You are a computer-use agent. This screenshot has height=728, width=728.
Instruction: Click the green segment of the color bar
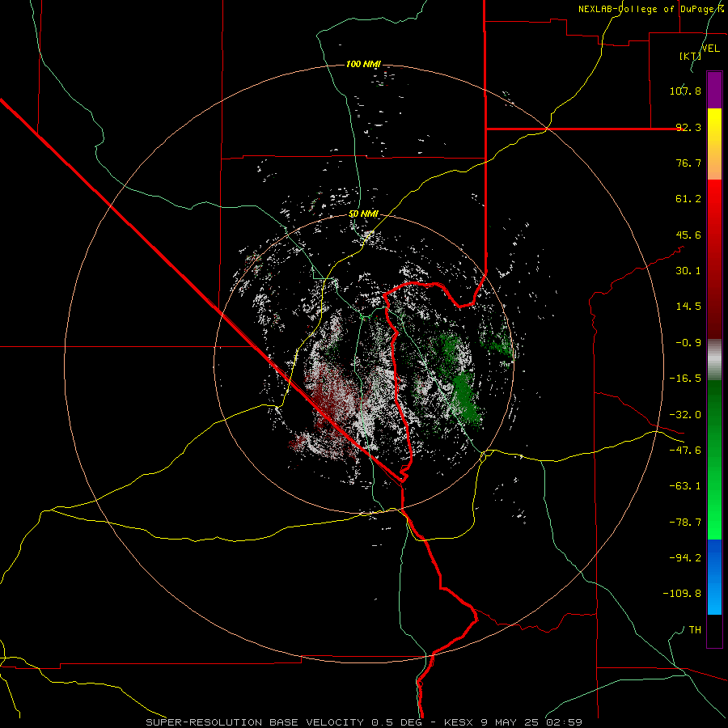[714, 459]
